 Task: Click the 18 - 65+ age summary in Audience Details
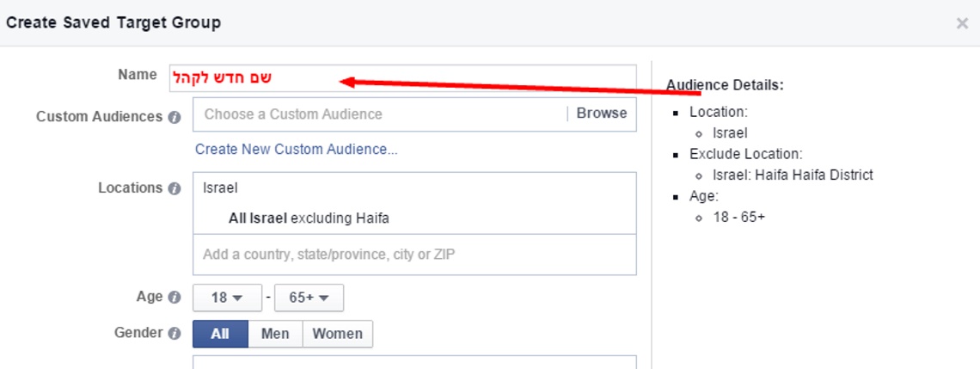(x=738, y=217)
